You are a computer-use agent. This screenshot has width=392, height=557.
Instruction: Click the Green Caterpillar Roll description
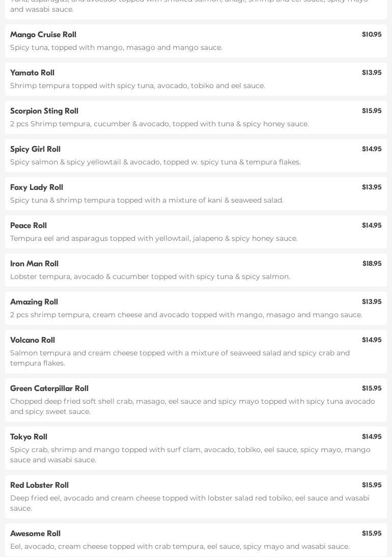(192, 406)
